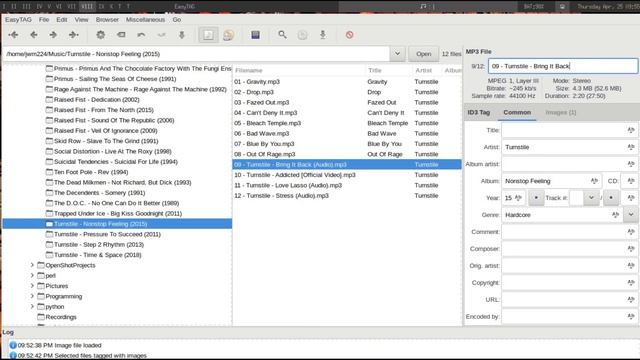Apply Composer tag to selected files icon
The image size is (640, 360).
pyautogui.click(x=631, y=249)
